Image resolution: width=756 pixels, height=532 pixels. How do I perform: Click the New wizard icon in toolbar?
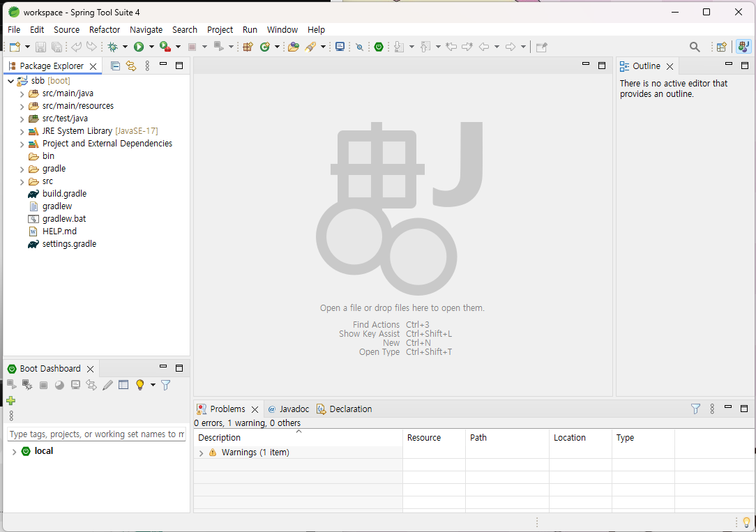point(15,47)
